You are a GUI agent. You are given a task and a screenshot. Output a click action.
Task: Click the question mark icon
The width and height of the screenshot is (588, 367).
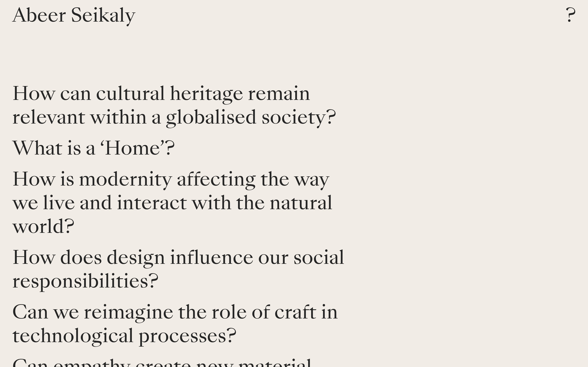(x=570, y=15)
